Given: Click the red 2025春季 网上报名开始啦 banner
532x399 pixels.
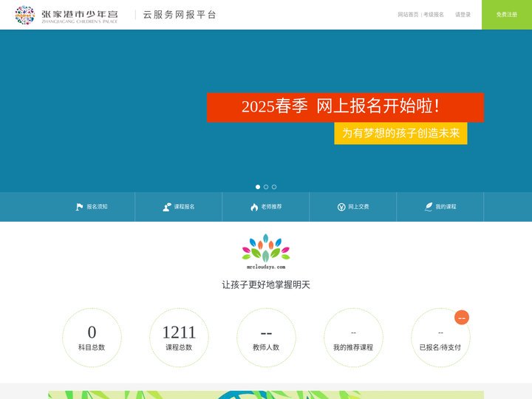Looking at the screenshot, I should 345,107.
